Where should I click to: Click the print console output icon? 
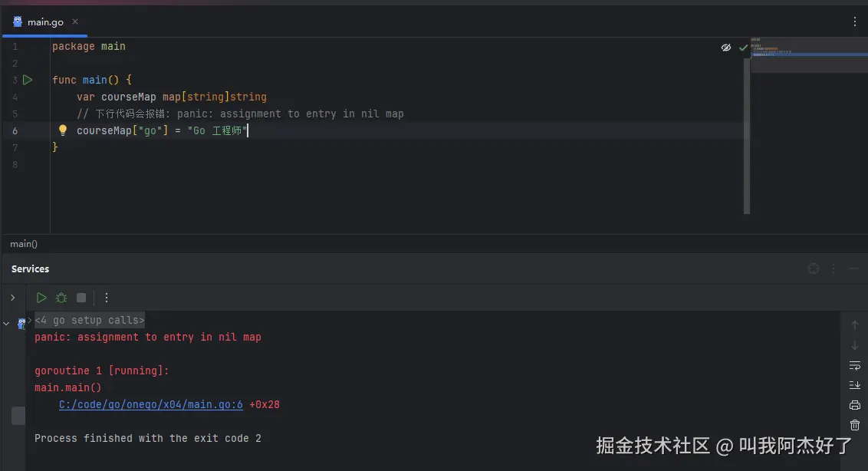(855, 405)
